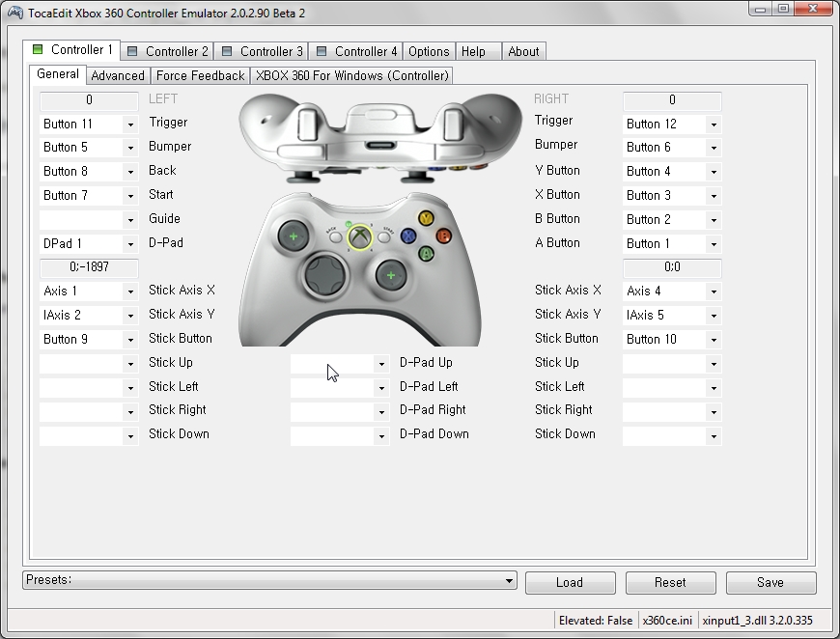
Task: Click the green A button on the controller diagram
Action: 426,254
